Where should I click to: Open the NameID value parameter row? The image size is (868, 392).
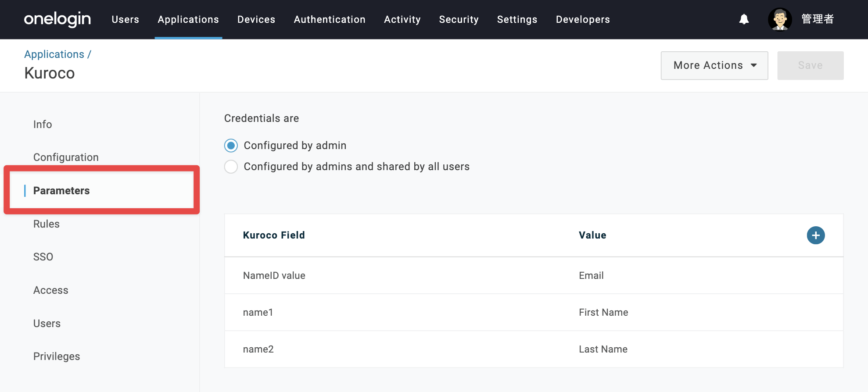pos(534,275)
